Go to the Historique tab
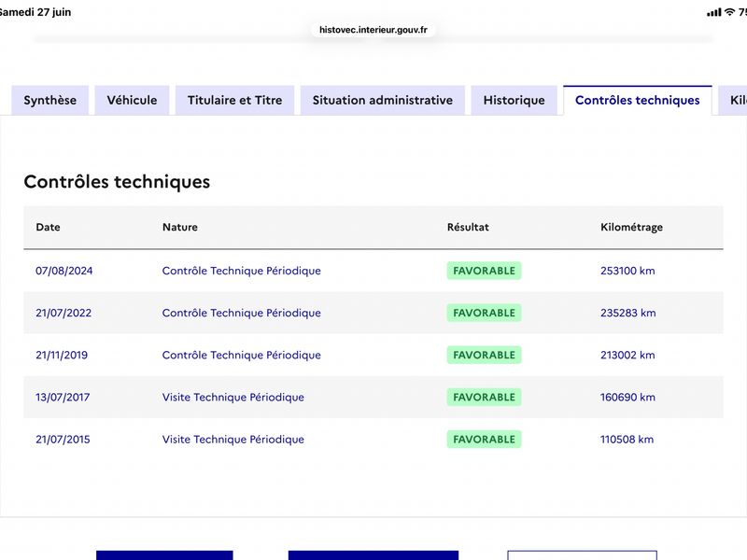 514,100
